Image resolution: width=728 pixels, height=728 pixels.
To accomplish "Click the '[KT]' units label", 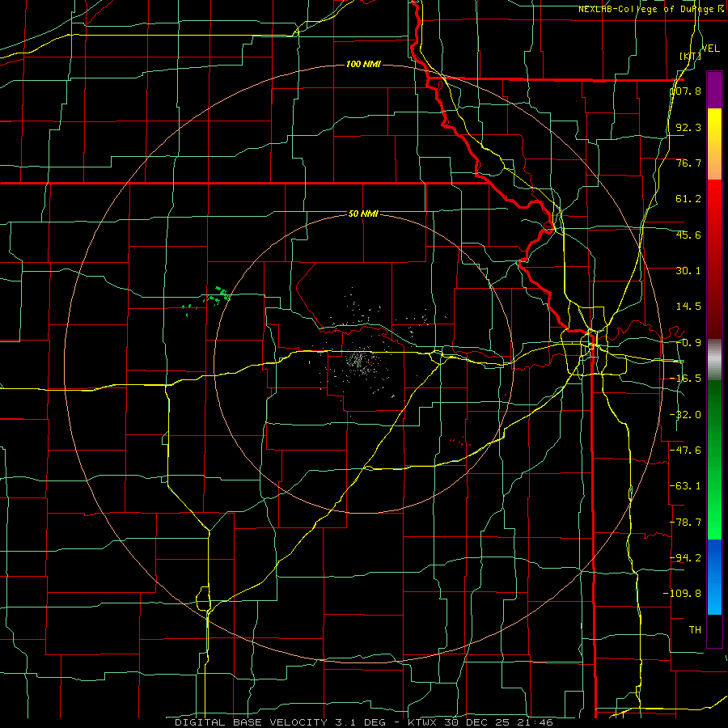I will coord(690,56).
